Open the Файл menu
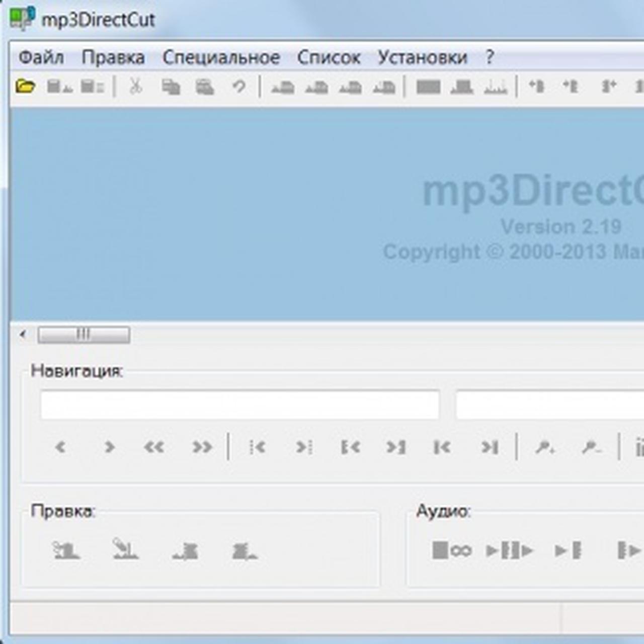The height and width of the screenshot is (644, 644). coord(41,57)
